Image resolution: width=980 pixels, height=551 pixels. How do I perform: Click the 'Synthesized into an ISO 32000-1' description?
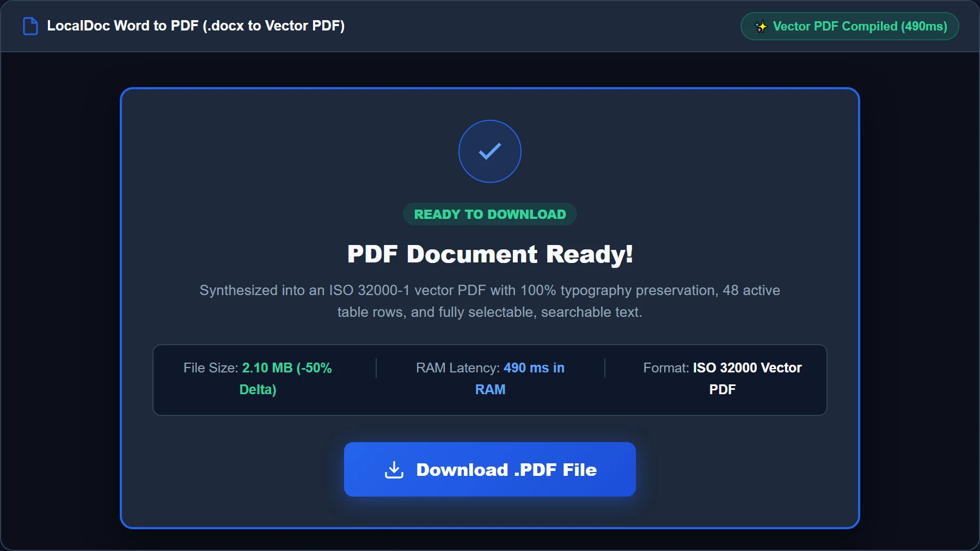(490, 301)
